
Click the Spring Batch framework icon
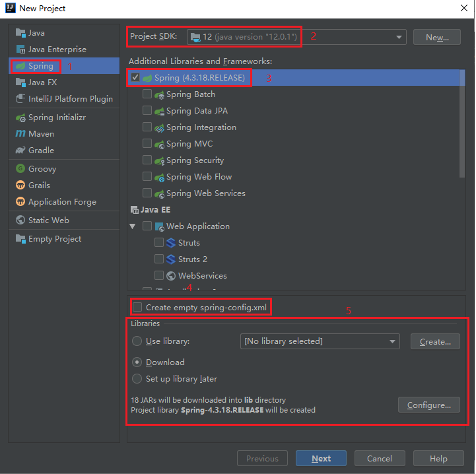(x=159, y=95)
